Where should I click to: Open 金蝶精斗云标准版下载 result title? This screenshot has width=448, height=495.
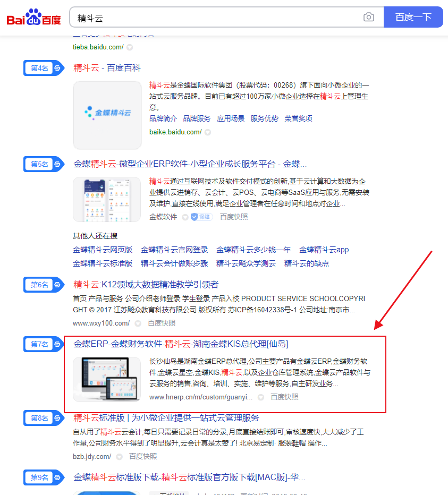(189, 477)
